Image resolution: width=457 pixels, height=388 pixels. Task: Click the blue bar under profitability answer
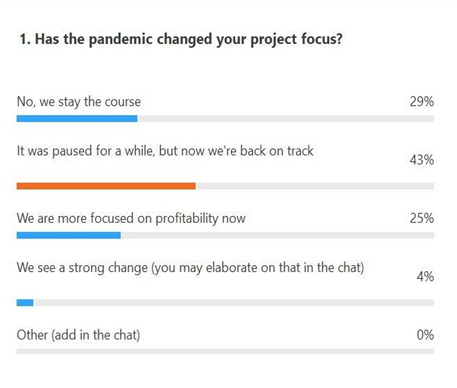[x=69, y=235]
